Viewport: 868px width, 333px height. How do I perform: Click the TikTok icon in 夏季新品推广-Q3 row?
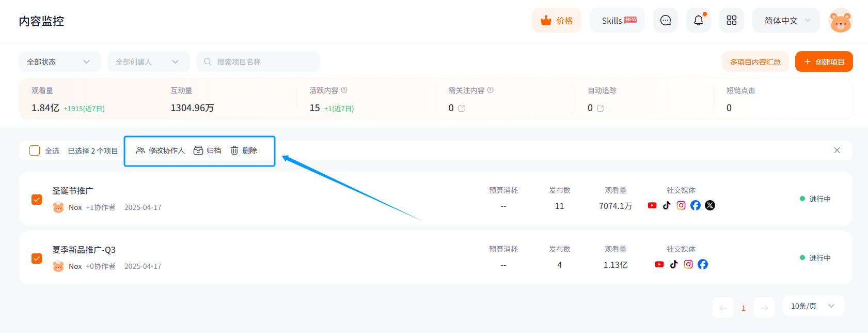674,264
